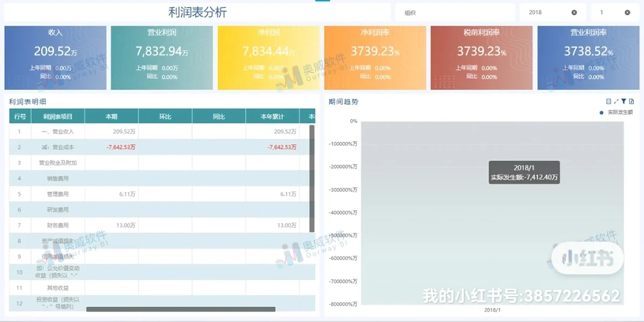Open the data table icon on trend chart

[x=609, y=101]
